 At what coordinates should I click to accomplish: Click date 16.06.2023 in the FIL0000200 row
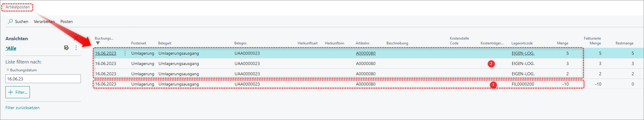click(x=106, y=84)
